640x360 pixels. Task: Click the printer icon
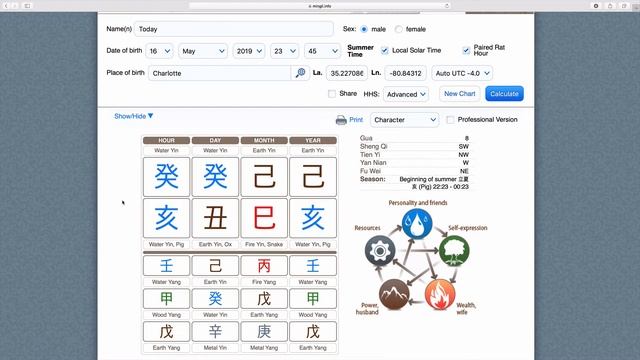[x=341, y=120]
